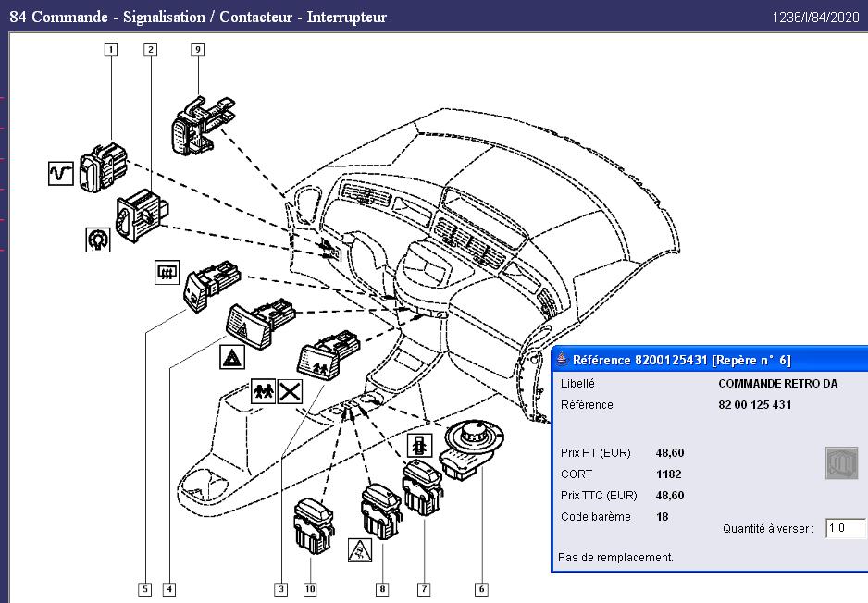This screenshot has height=603, width=868.
Task: Click the headlight dial symbol icon
Action: click(x=99, y=240)
